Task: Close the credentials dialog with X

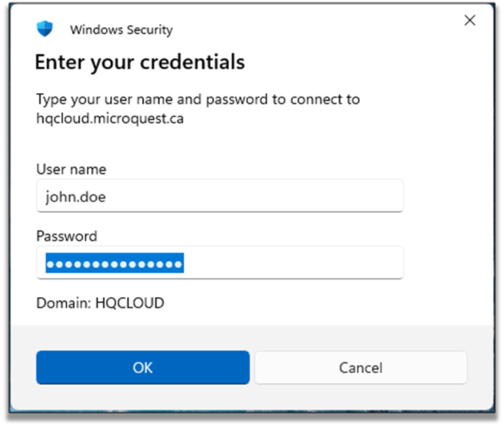Action: 469,21
